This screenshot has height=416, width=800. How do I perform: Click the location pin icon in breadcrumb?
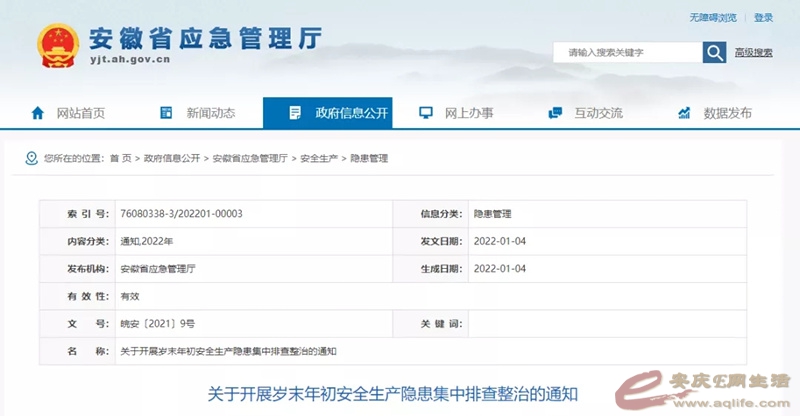click(32, 159)
